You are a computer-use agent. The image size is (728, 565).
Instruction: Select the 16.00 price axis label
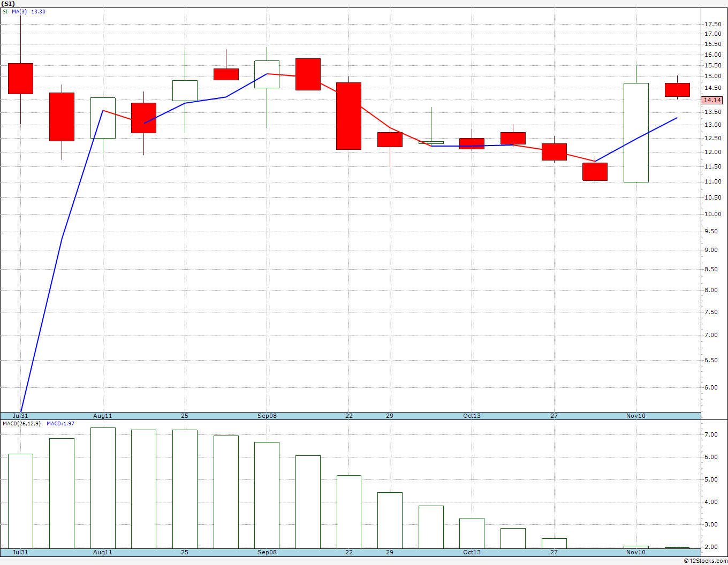pyautogui.click(x=712, y=55)
